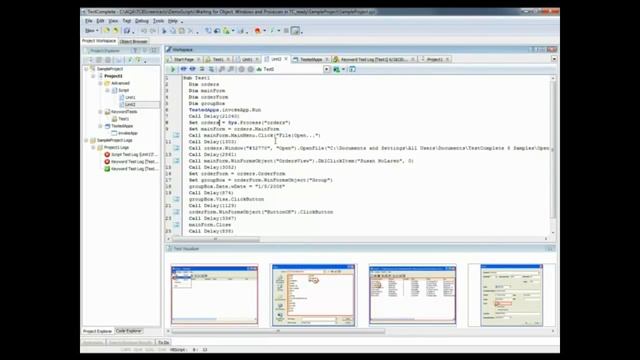Select InvokeApp in project tree
This screenshot has height=360, width=640.
(128, 133)
